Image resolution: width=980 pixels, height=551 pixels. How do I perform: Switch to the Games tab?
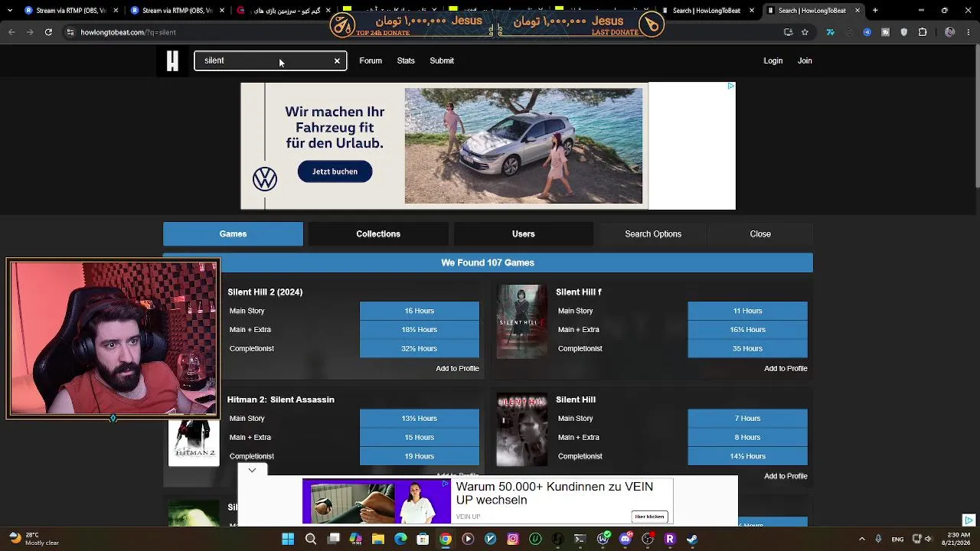[x=233, y=234]
